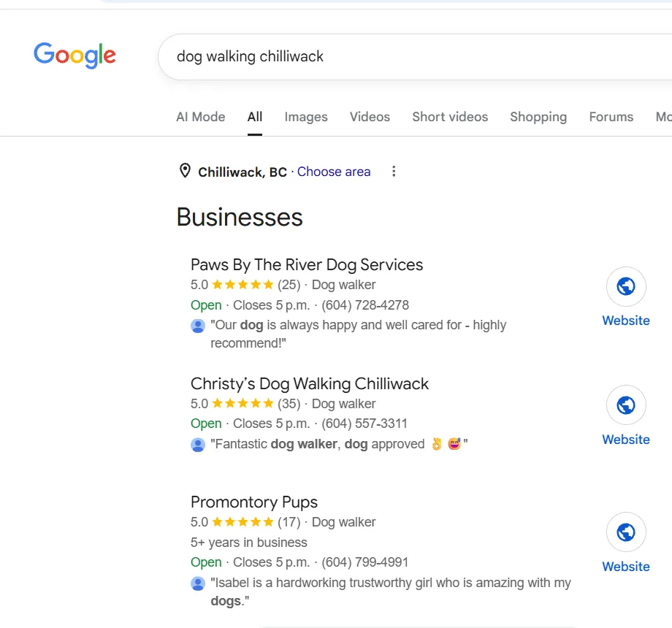
Task: Open Christy's Dog Walking Chilliwack listing
Action: pos(310,384)
